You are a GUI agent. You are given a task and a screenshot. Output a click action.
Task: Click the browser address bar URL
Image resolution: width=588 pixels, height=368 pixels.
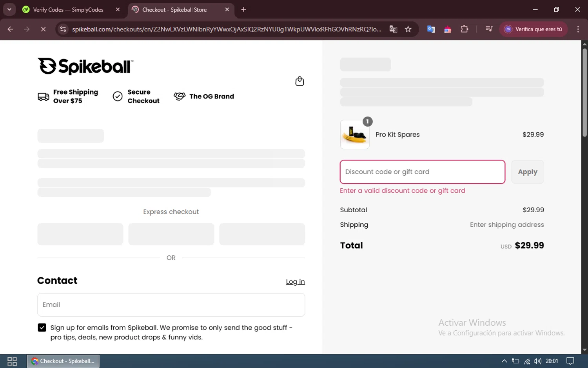point(227,29)
